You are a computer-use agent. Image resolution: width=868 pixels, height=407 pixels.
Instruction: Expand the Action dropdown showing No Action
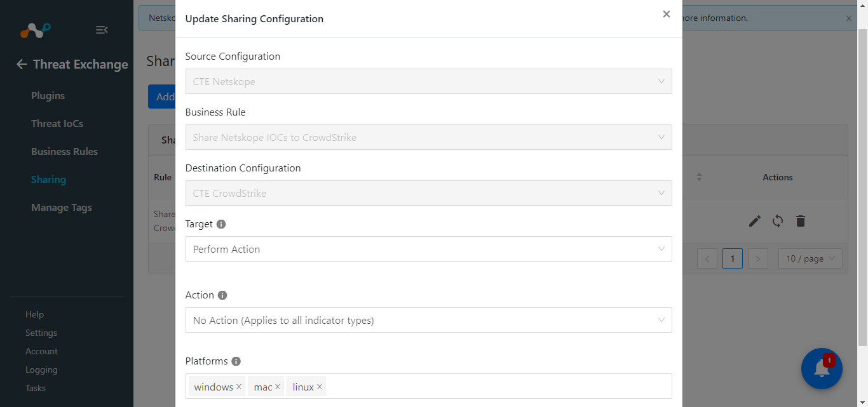tap(428, 320)
